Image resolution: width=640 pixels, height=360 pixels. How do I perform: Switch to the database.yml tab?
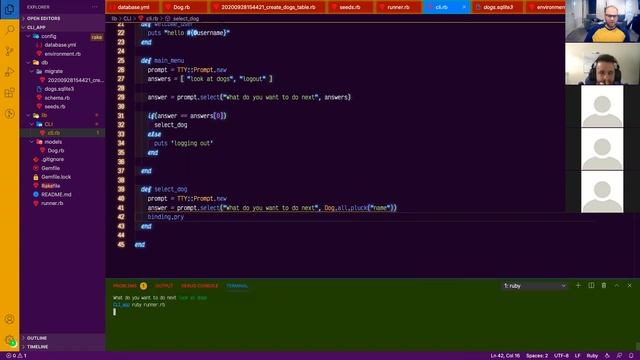133,7
